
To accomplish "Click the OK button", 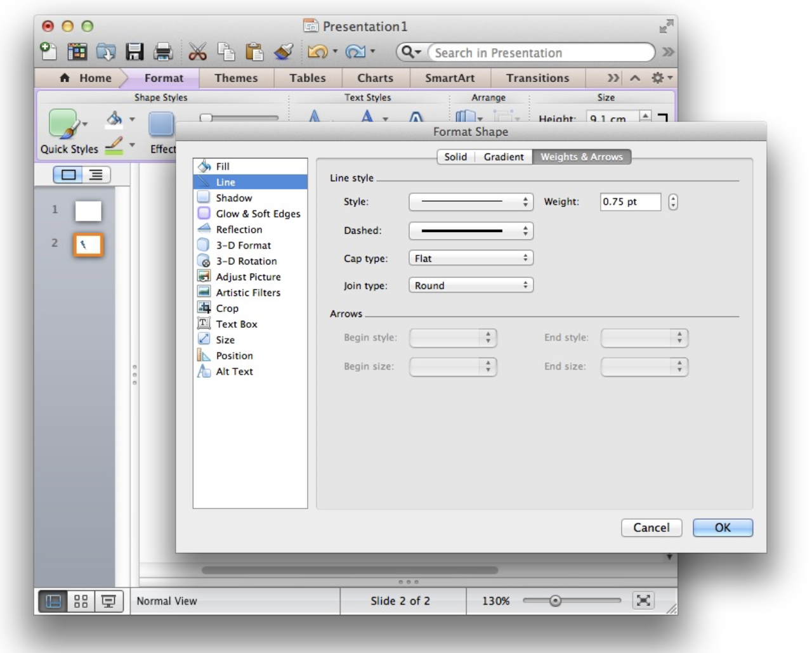I will [x=723, y=528].
